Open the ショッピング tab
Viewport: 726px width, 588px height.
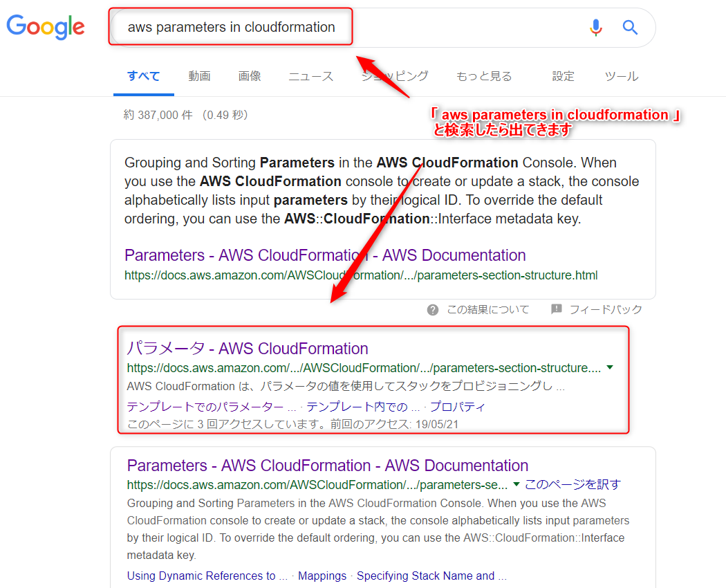[395, 76]
